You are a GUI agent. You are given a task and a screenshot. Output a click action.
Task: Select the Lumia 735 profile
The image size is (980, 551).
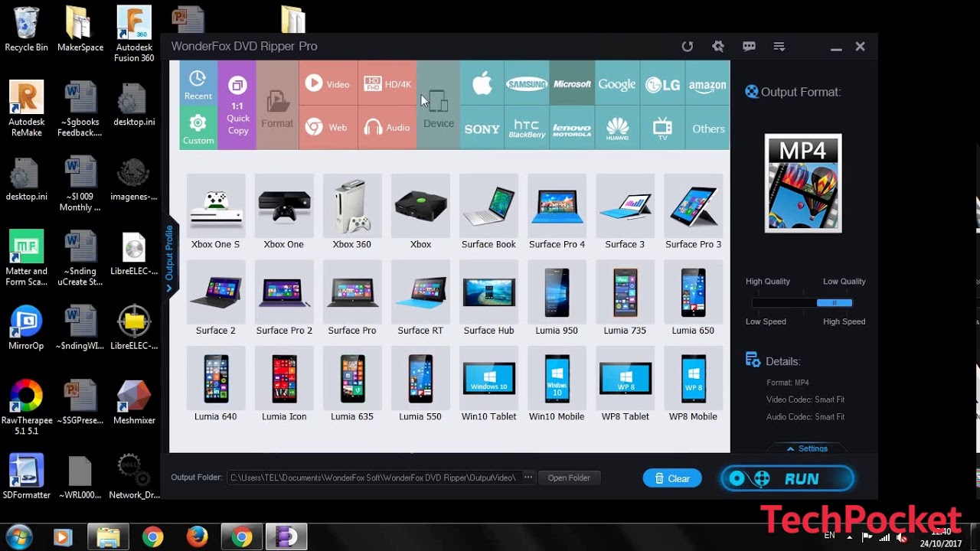[625, 298]
